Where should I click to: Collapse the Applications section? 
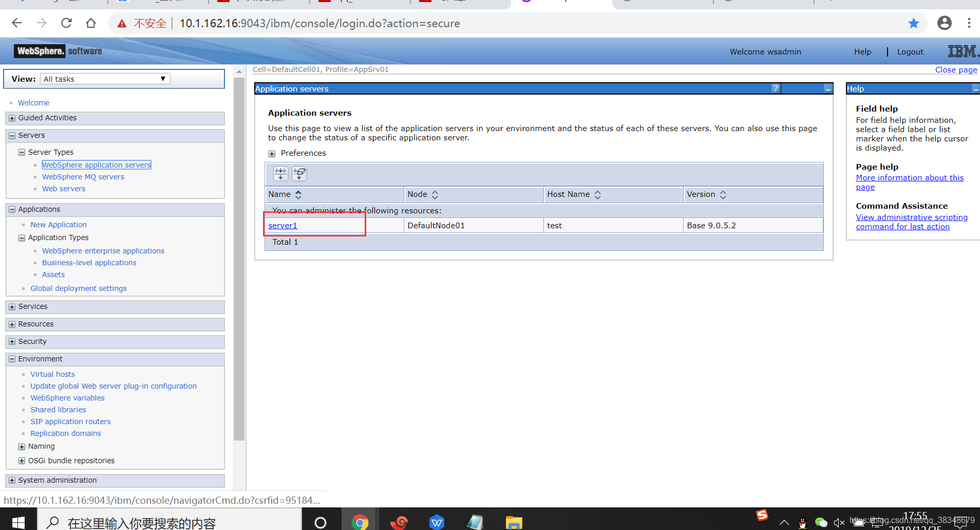point(12,209)
